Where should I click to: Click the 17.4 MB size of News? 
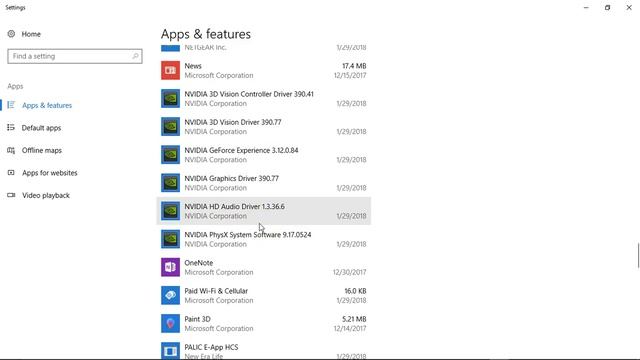[354, 66]
